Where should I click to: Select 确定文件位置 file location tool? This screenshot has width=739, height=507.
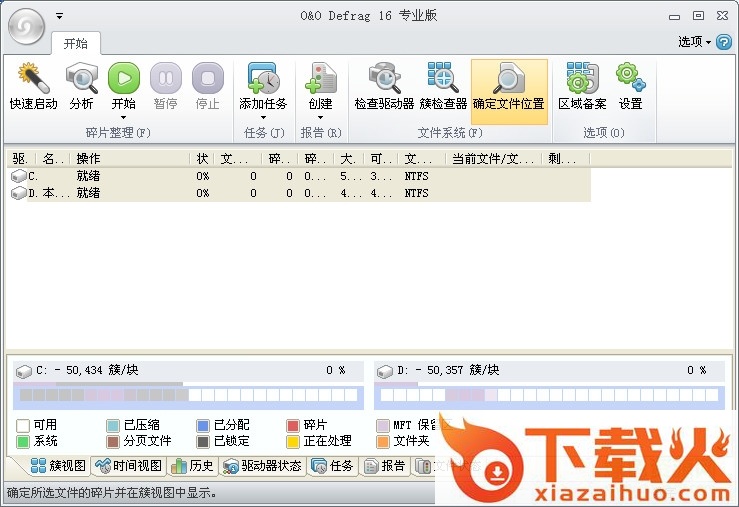click(509, 91)
